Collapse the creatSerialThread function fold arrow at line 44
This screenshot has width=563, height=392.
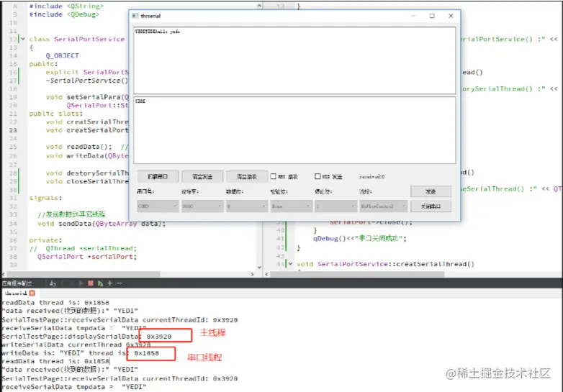[x=290, y=264]
